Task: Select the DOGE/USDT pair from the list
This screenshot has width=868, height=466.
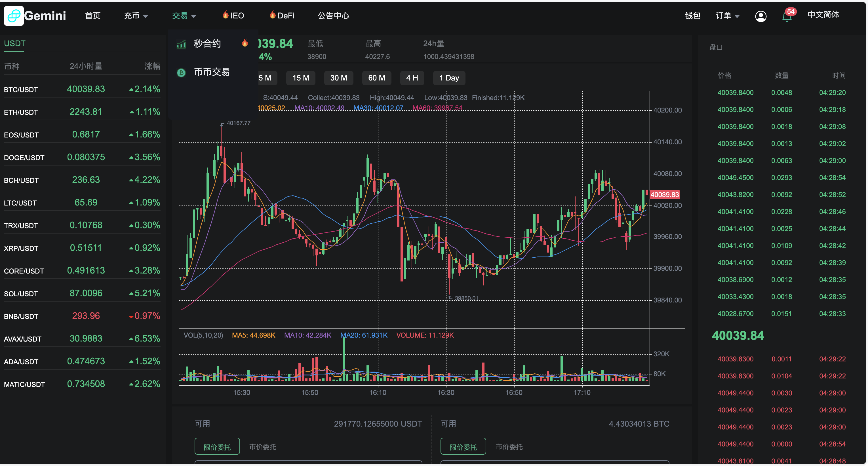Action: (24, 157)
